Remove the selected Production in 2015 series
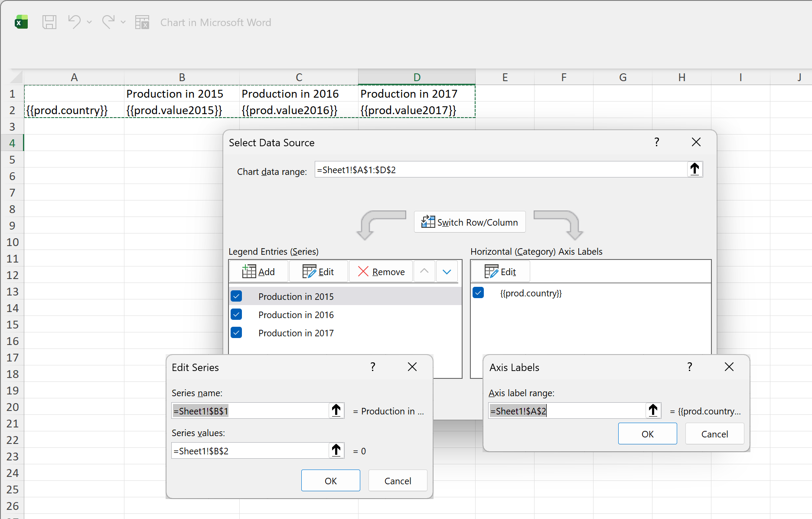Image resolution: width=812 pixels, height=519 pixels. tap(381, 271)
